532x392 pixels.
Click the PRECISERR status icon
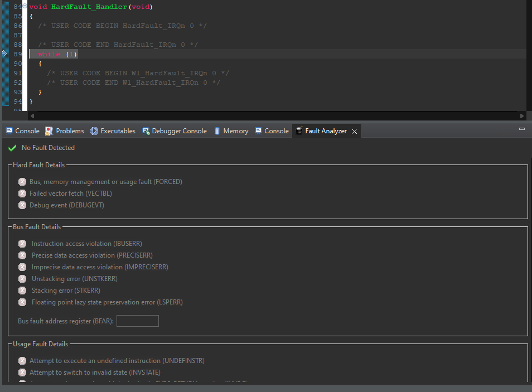22,255
